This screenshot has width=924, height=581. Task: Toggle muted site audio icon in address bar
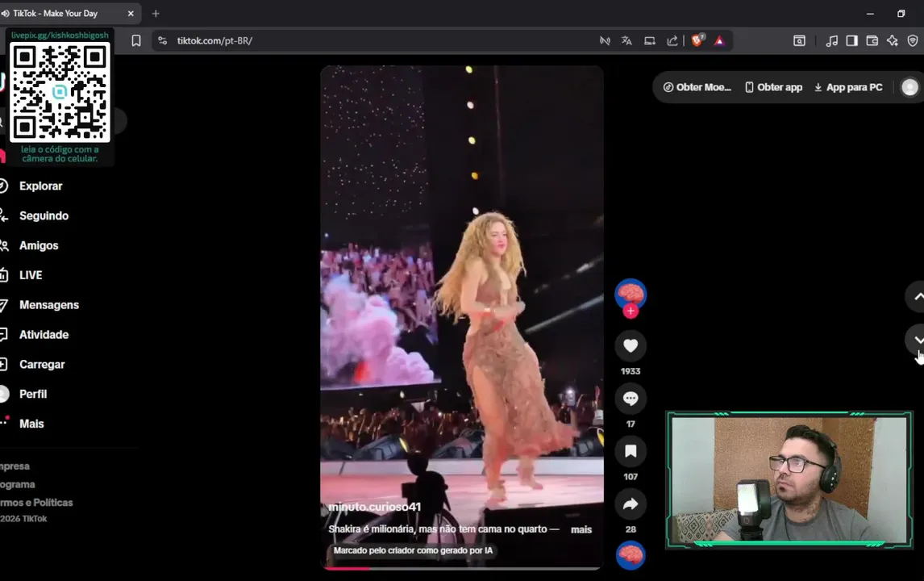(x=605, y=40)
